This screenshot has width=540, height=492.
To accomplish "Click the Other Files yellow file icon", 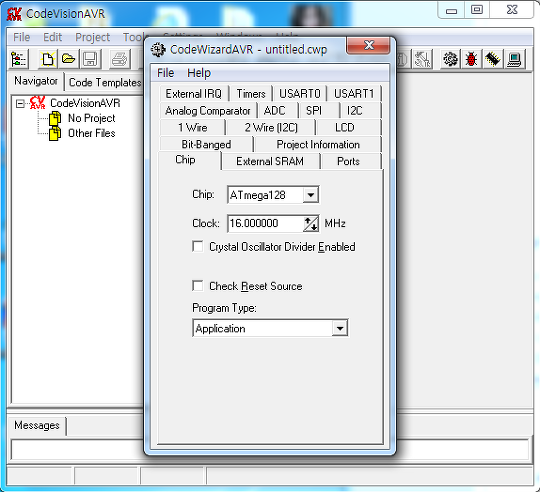I will tap(55, 134).
